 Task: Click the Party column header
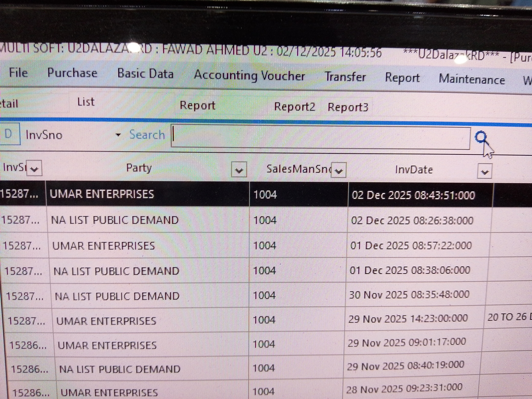(139, 168)
